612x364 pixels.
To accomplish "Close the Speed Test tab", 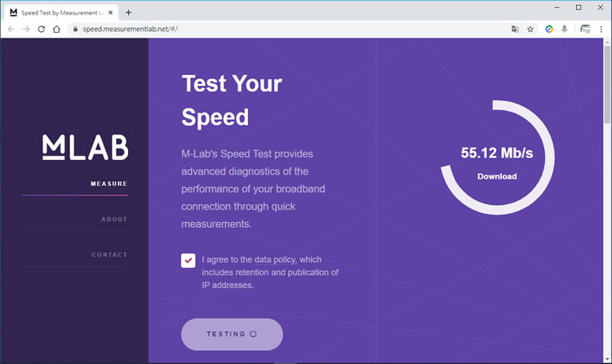I will tap(110, 12).
